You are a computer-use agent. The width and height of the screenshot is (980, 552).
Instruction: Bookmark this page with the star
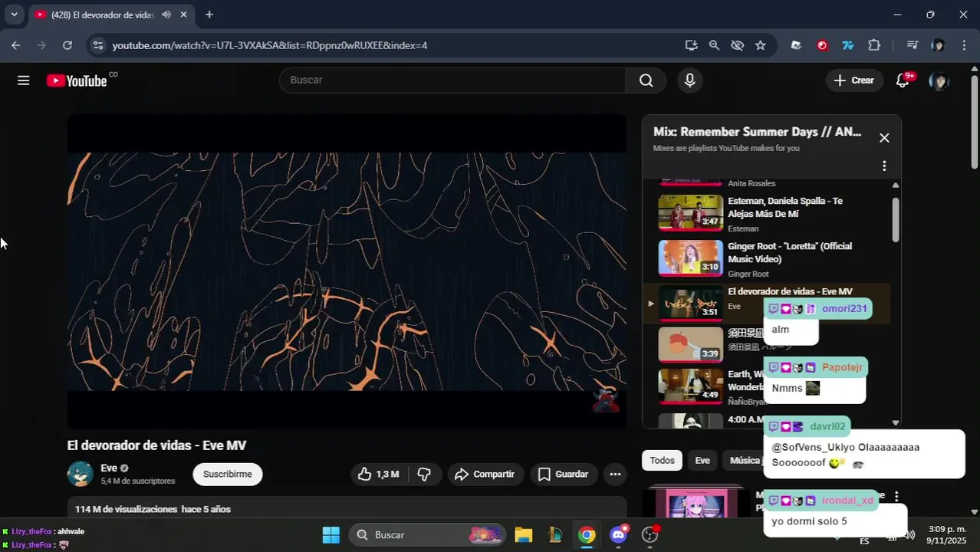point(760,45)
